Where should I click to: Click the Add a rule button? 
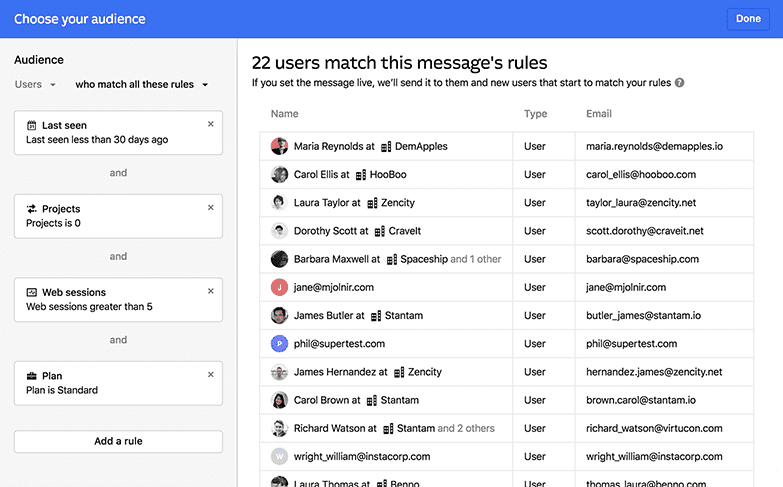118,441
